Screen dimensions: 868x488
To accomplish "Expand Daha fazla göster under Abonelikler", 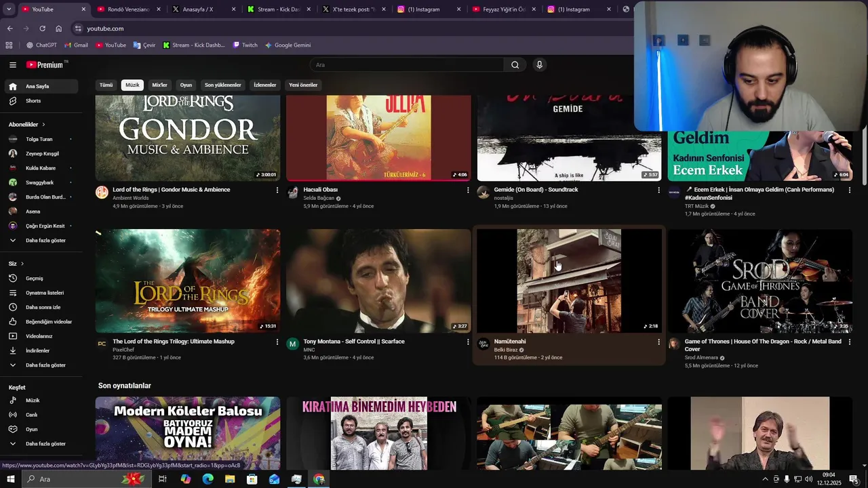I will point(41,241).
